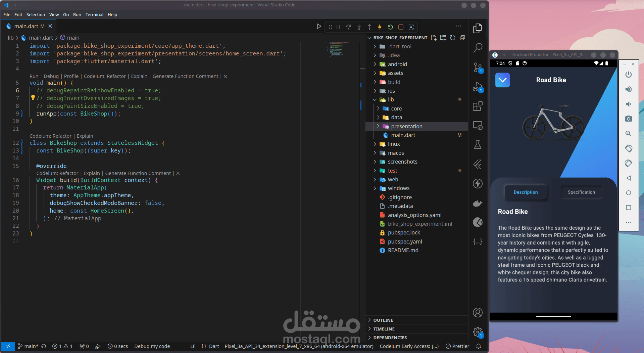Click the emulator power button

click(x=629, y=75)
